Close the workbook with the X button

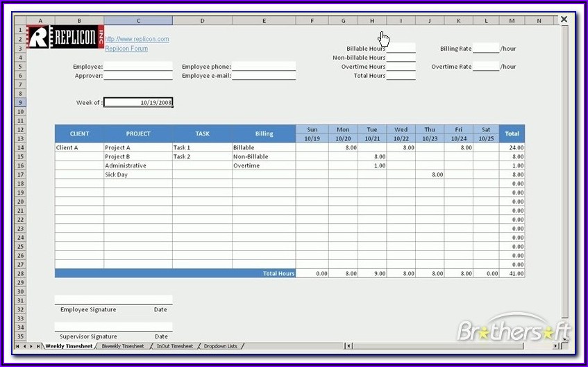(x=564, y=19)
